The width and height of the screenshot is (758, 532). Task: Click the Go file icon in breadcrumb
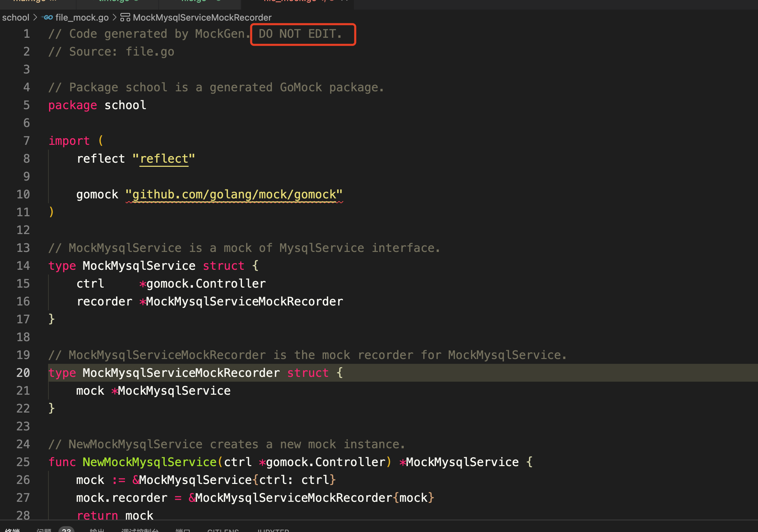[x=48, y=18]
